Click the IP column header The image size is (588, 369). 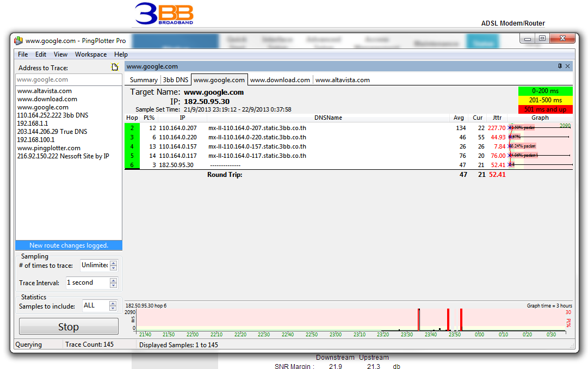[x=183, y=118]
